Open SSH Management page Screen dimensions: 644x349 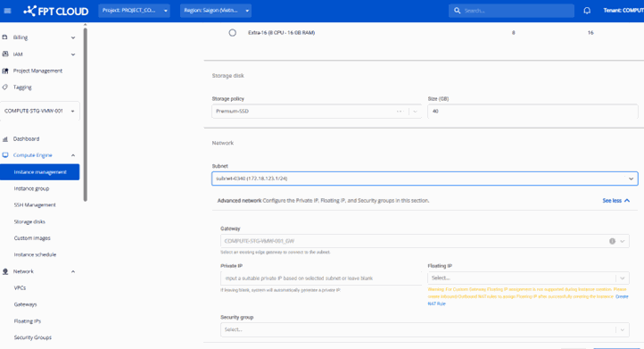tap(35, 205)
